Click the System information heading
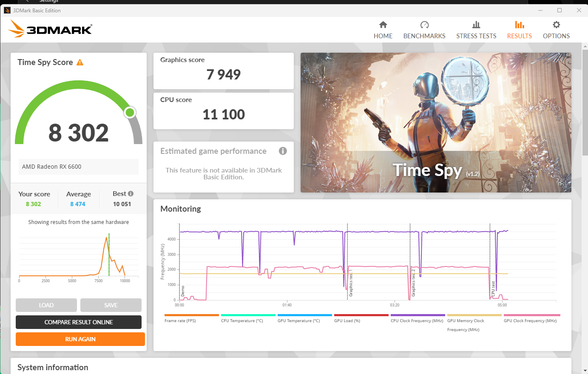588x374 pixels. tap(53, 368)
